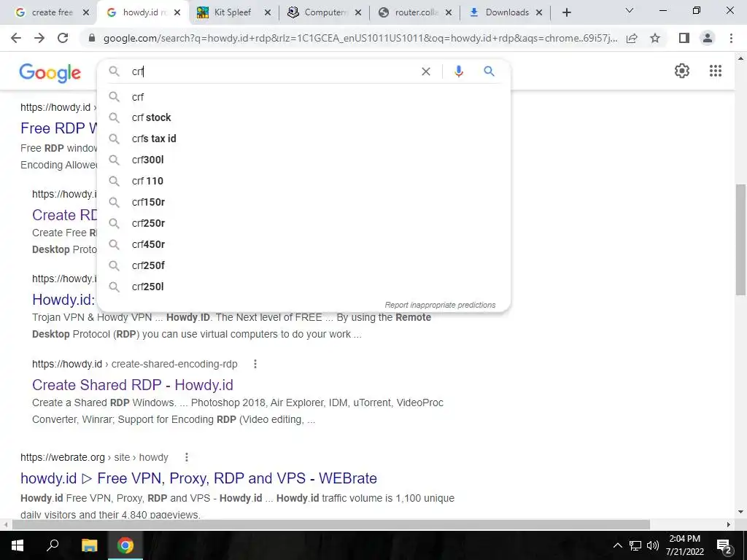Viewport: 747px width, 560px height.
Task: Open the Chrome profile avatar
Action: click(708, 38)
